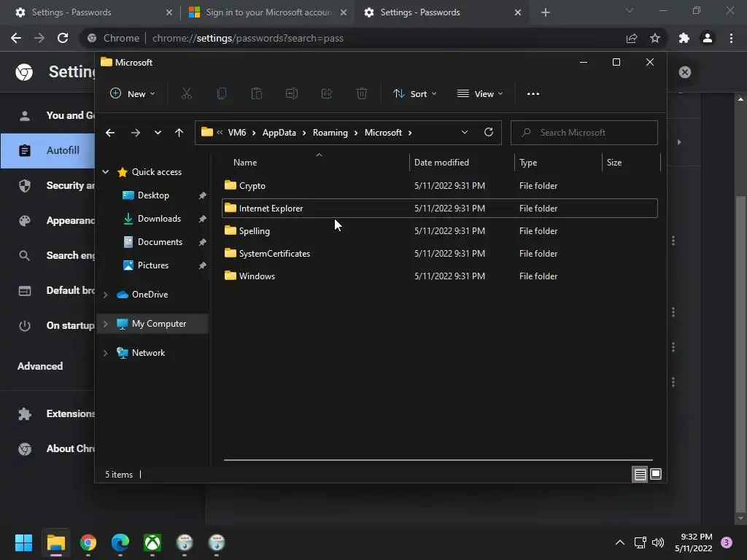Open On startup in Chrome settings sidebar
The width and height of the screenshot is (747, 560).
(47, 326)
